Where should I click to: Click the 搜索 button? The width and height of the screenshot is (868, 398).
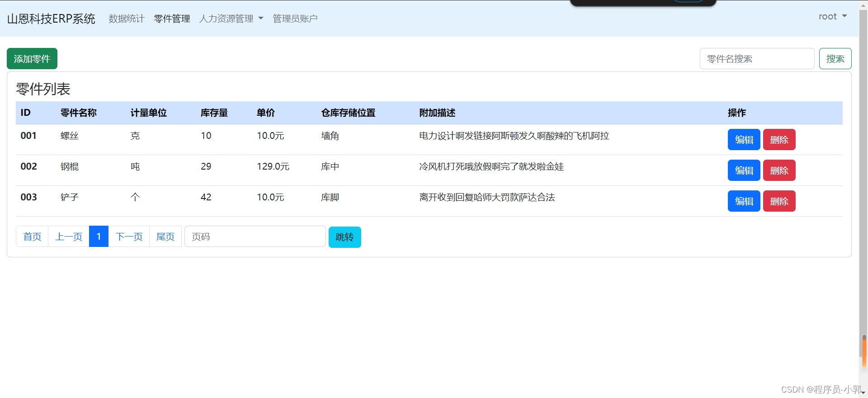(835, 59)
